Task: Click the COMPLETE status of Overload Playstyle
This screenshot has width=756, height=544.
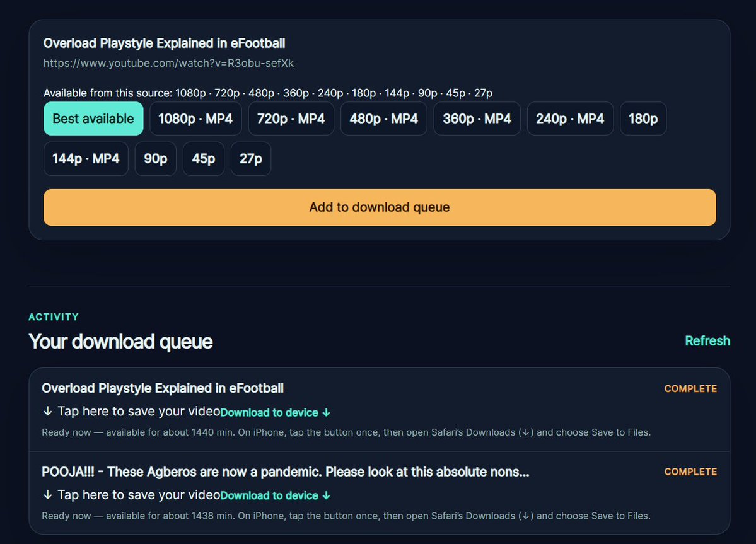Action: 690,389
